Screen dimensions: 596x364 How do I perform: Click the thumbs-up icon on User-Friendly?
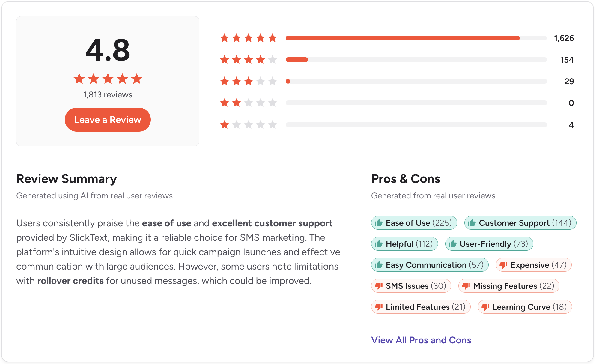[453, 244]
